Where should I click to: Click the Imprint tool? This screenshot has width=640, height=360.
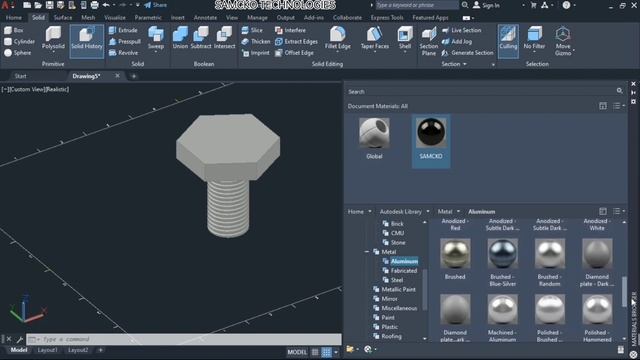(256, 53)
